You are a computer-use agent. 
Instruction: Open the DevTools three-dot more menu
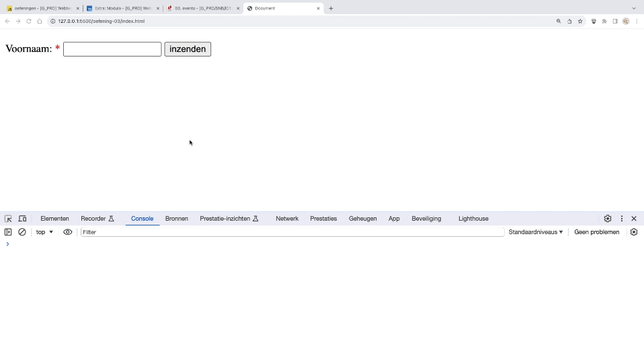(621, 219)
